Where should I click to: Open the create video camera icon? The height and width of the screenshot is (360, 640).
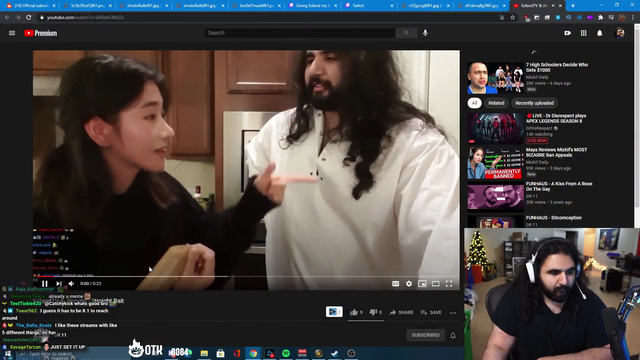(567, 33)
